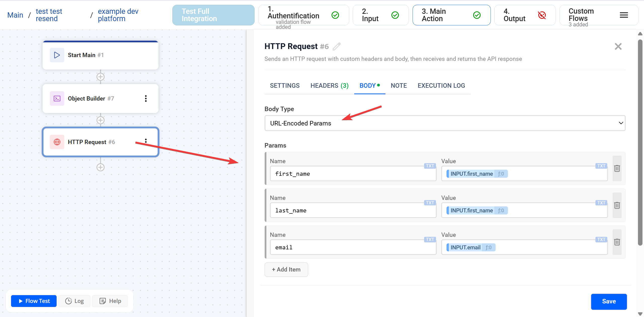Toggle TXT mode on the first_name field
The width and height of the screenshot is (644, 317).
pos(429,166)
